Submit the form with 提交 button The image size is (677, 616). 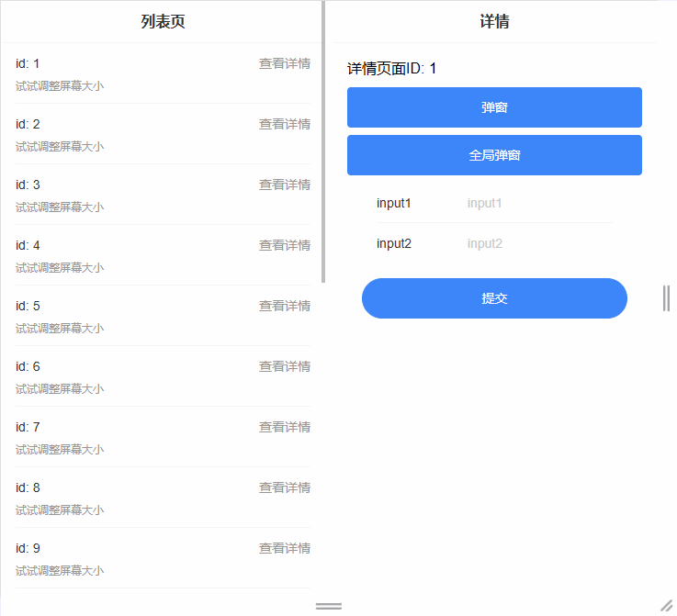coord(494,298)
